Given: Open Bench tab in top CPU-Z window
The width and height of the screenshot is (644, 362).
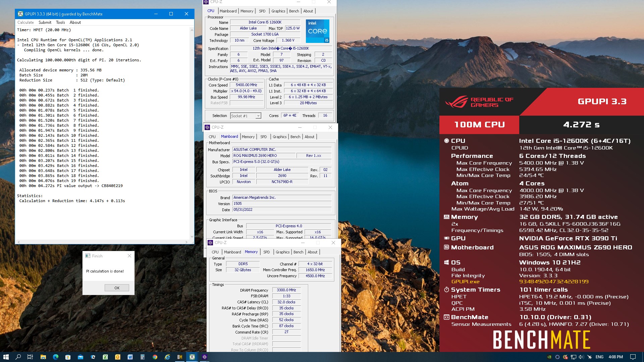Looking at the screenshot, I should coord(294,11).
